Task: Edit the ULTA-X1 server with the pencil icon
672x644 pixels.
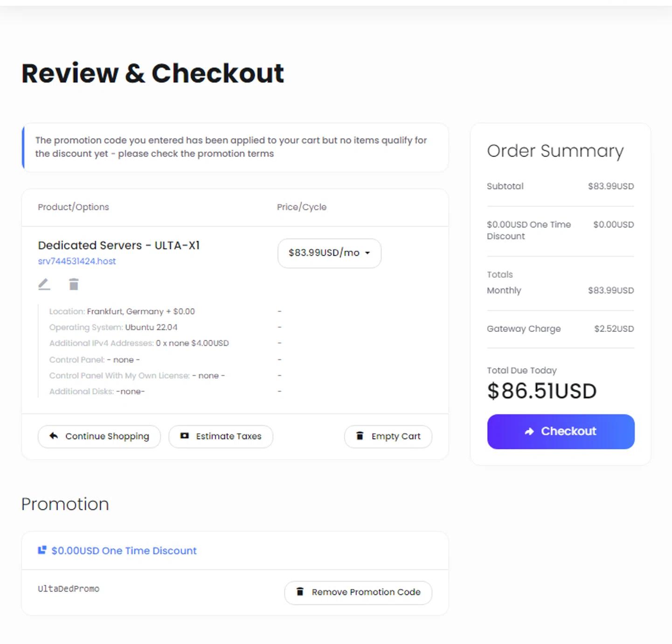Action: (x=44, y=284)
